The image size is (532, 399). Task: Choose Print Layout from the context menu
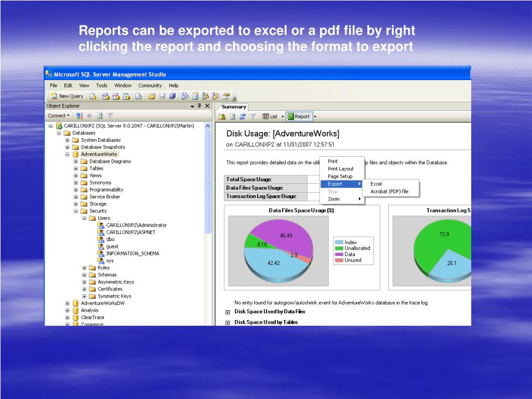point(342,169)
